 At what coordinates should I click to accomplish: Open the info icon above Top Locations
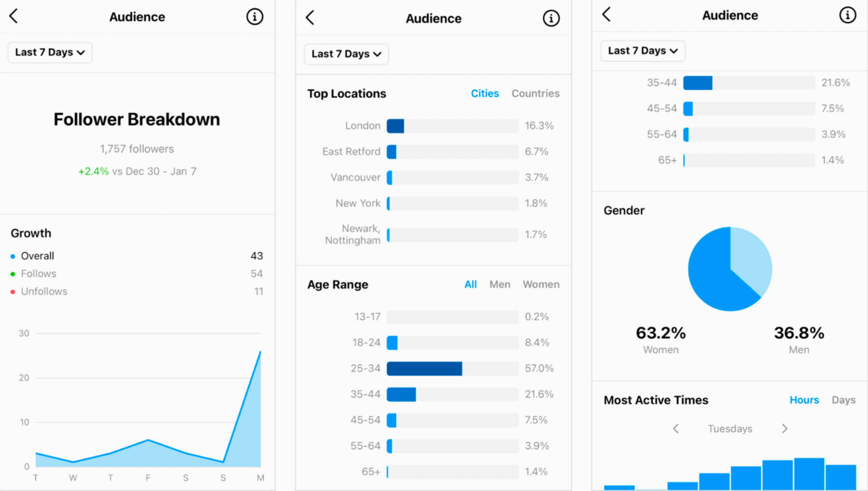pos(551,19)
